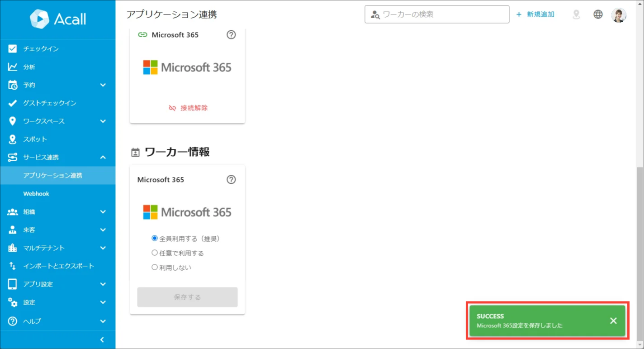Expand the ヘルプ menu chevron
Viewport: 644px width, 349px height.
click(x=103, y=321)
